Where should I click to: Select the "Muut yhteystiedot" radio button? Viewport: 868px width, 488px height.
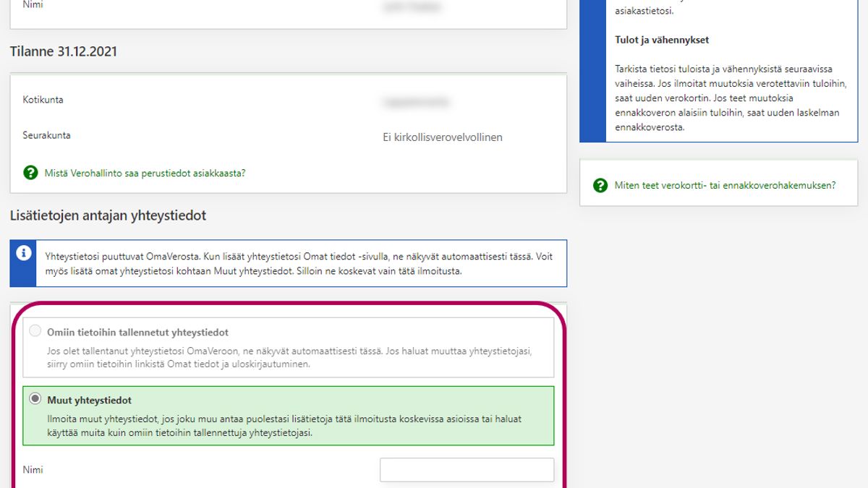click(x=35, y=400)
